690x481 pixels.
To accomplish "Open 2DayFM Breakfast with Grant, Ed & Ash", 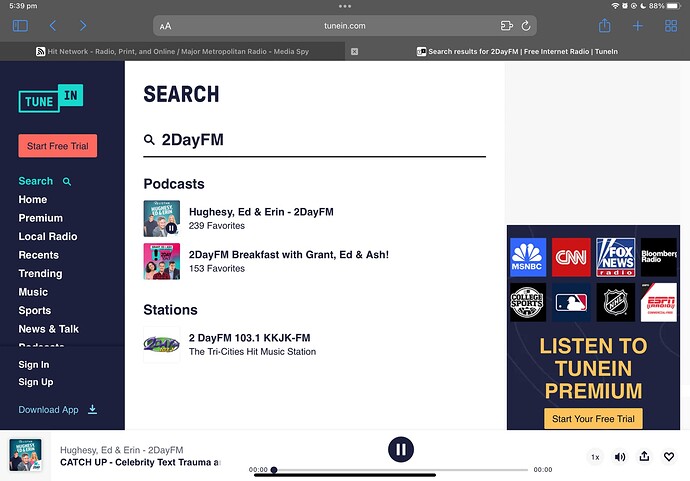I will click(x=289, y=255).
